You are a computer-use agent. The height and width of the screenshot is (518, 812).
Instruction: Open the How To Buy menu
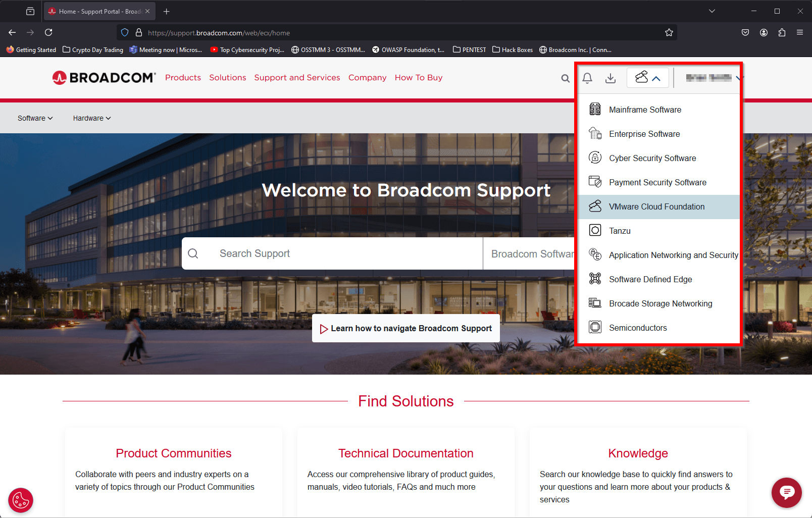coord(419,78)
